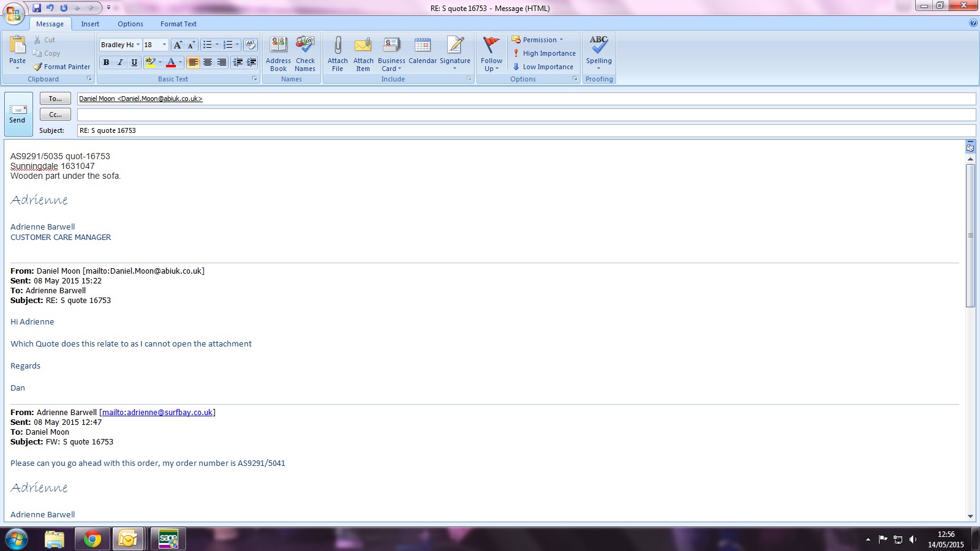The width and height of the screenshot is (980, 551).
Task: Open the Format Text tab
Action: tap(178, 24)
